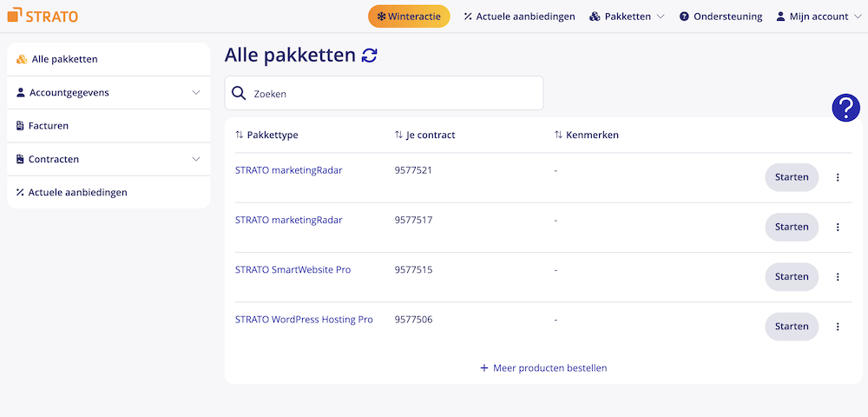Select contract number 9577521
868x417 pixels.
(x=413, y=170)
